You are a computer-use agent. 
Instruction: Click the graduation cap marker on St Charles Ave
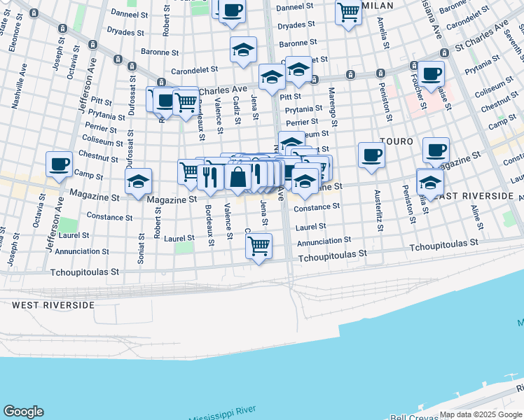point(272,80)
